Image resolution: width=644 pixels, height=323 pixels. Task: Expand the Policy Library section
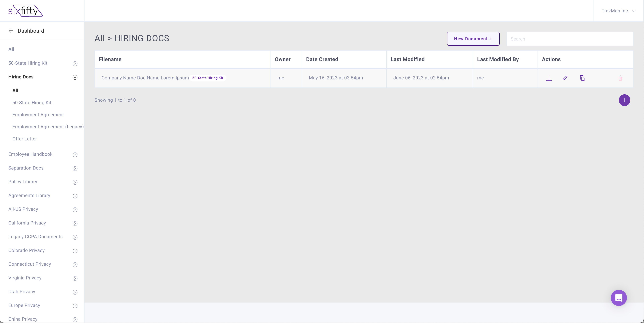tap(75, 182)
